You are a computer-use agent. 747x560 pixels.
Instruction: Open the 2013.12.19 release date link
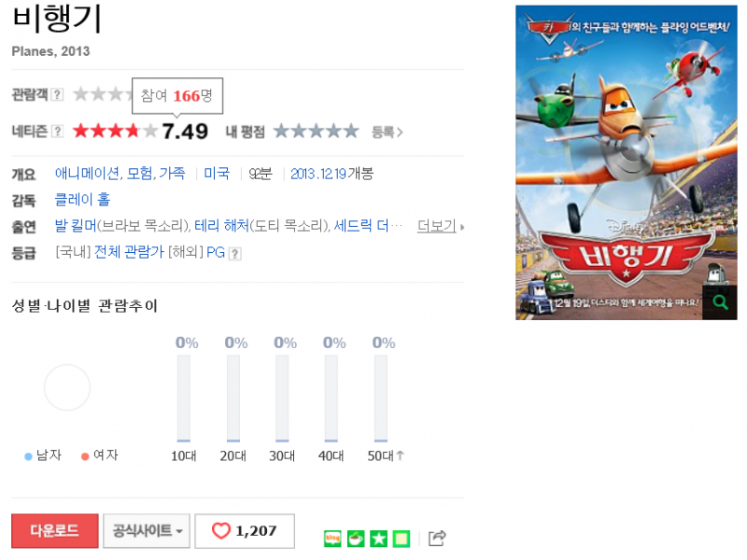coord(318,174)
